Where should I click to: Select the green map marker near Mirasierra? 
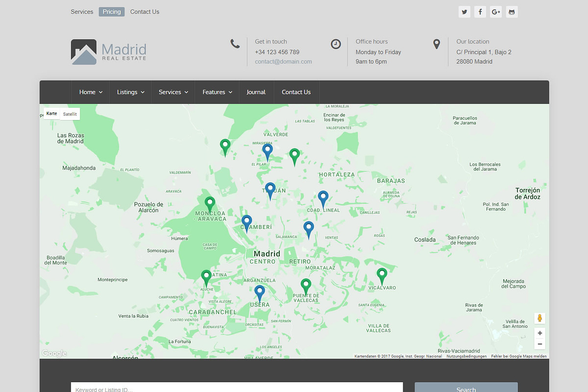(x=225, y=147)
